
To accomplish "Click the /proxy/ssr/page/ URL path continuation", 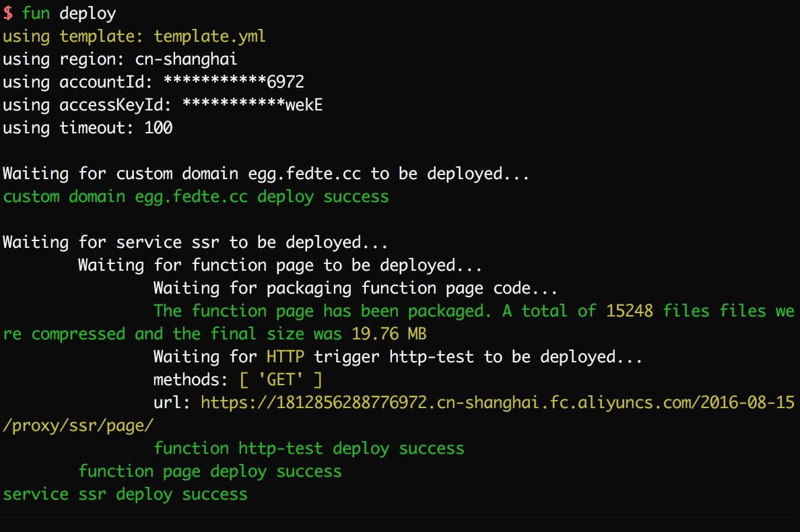I will click(x=79, y=426).
